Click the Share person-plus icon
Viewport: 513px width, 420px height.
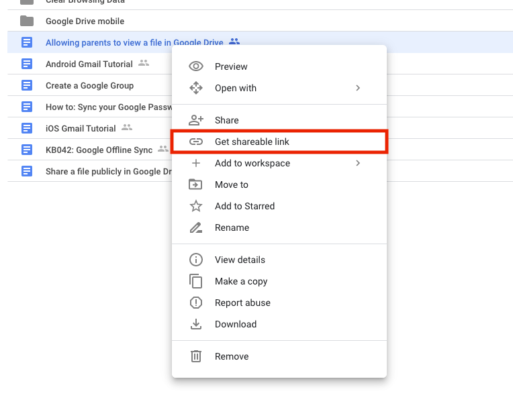pyautogui.click(x=195, y=120)
